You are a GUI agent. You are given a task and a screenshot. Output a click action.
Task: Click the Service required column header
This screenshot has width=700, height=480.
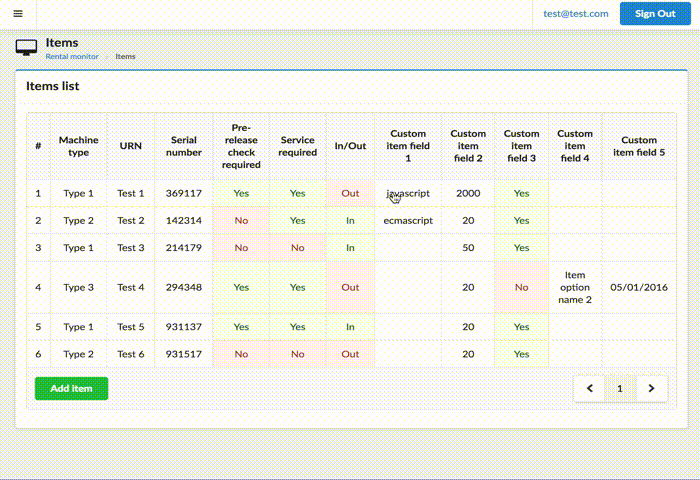click(297, 146)
